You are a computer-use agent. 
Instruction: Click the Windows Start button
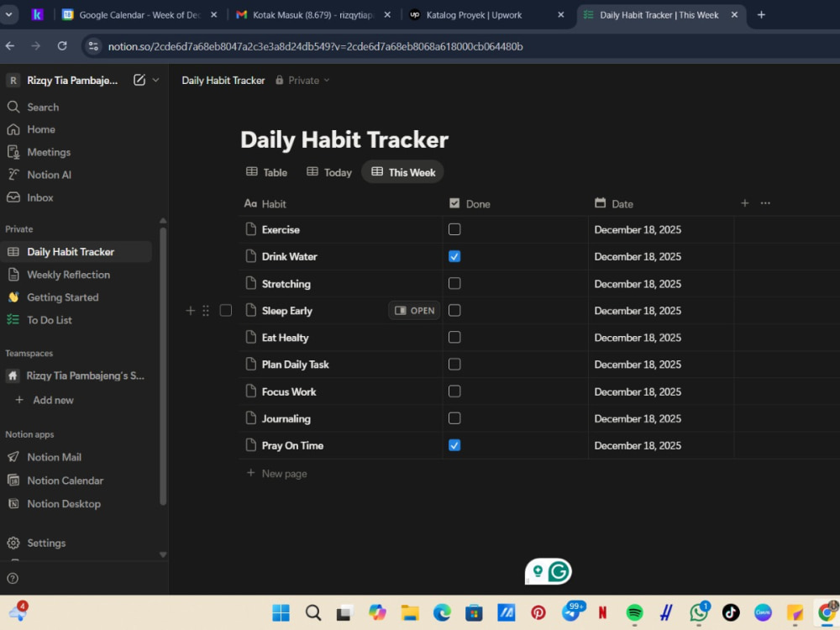(x=281, y=612)
